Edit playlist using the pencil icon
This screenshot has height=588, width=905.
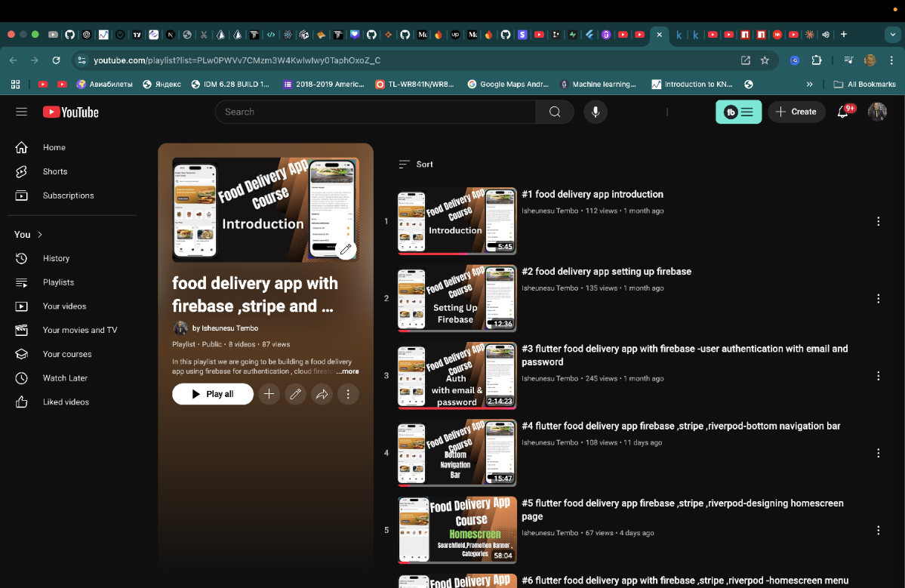coord(295,394)
